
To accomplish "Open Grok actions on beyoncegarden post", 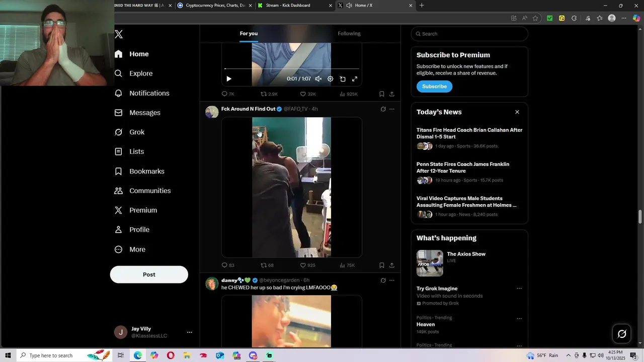I will tap(383, 280).
